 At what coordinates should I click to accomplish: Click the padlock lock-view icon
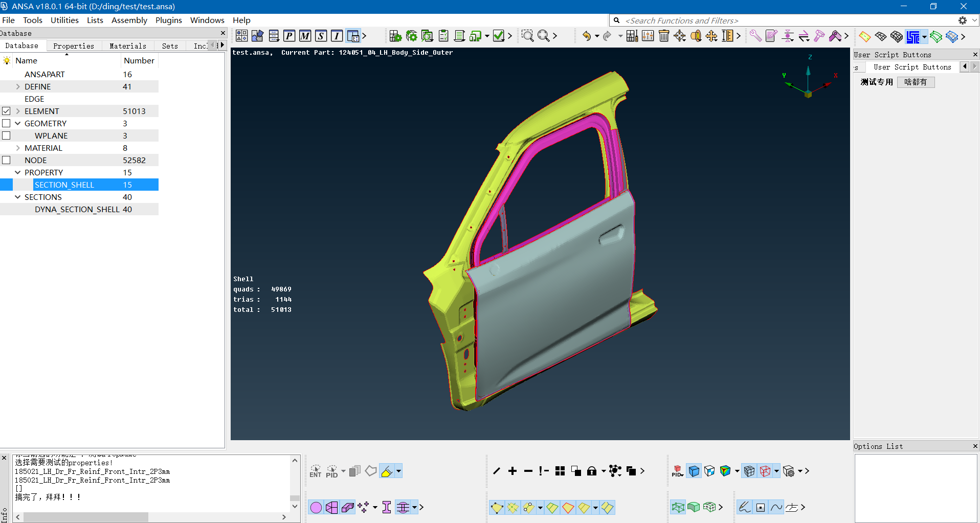click(592, 471)
